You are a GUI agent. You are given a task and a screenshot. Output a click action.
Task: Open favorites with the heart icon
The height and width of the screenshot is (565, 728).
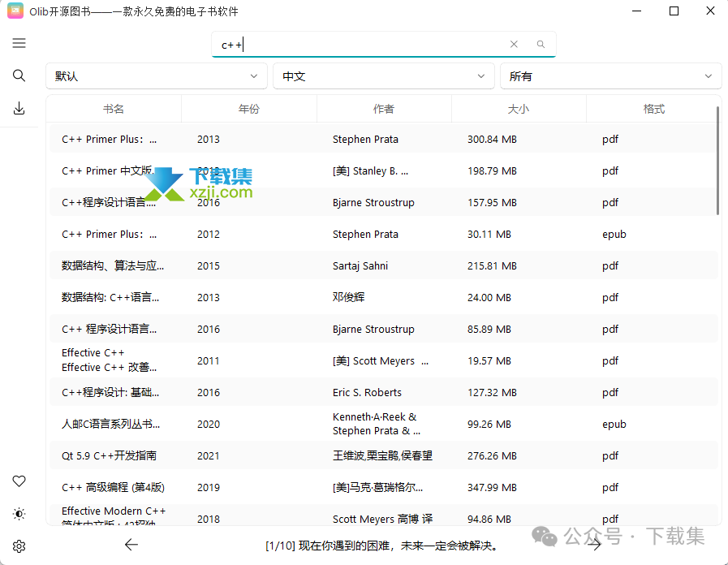(x=19, y=481)
